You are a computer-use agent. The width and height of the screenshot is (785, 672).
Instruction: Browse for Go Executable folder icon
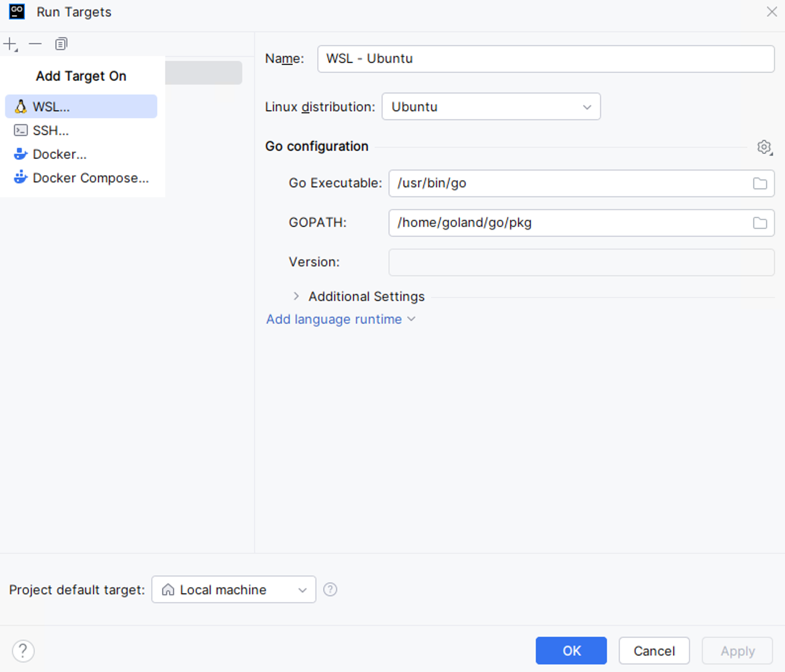point(760,183)
